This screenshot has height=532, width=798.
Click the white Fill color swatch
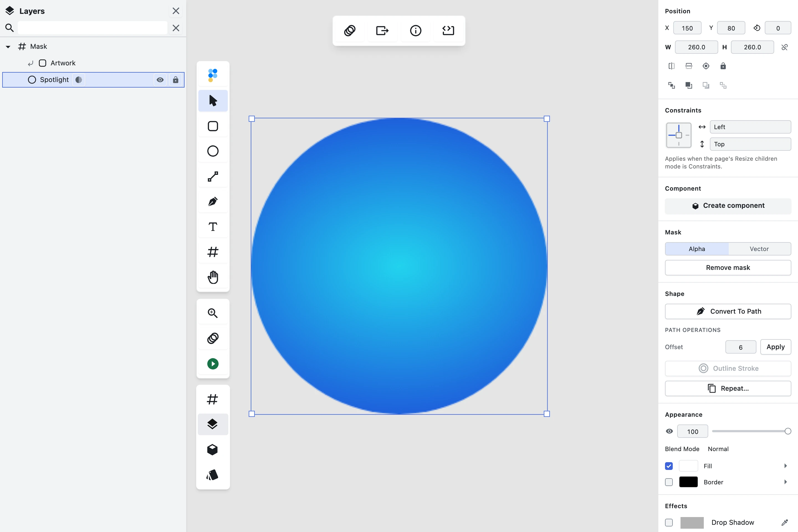(x=688, y=466)
